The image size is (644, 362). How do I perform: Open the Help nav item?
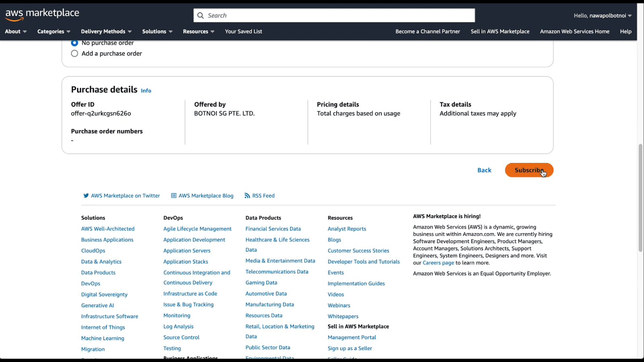click(x=625, y=31)
